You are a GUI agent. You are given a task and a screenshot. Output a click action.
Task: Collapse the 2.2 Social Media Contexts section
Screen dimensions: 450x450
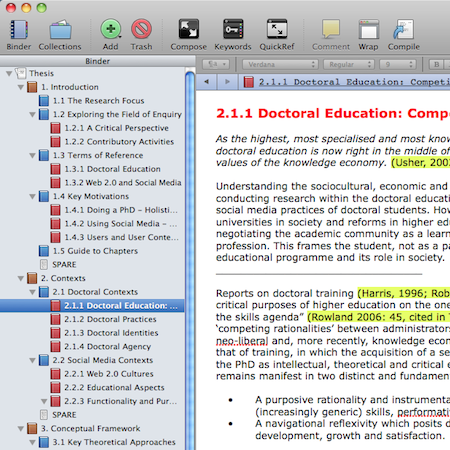pyautogui.click(x=32, y=360)
